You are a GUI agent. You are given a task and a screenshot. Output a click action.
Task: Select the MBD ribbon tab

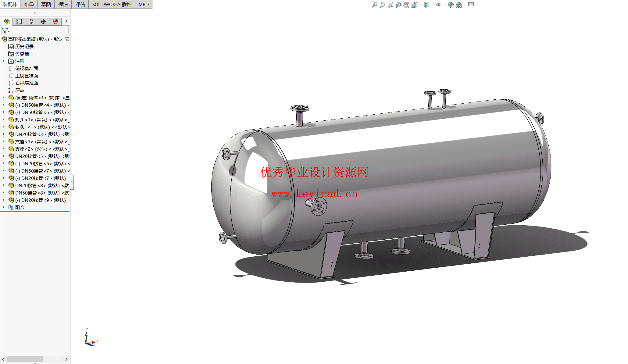pos(144,5)
